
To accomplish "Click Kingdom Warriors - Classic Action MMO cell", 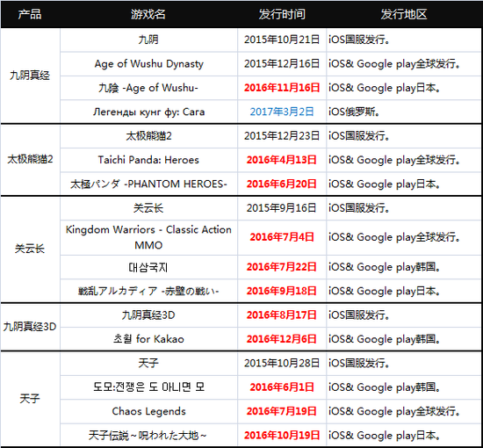I will [148, 237].
